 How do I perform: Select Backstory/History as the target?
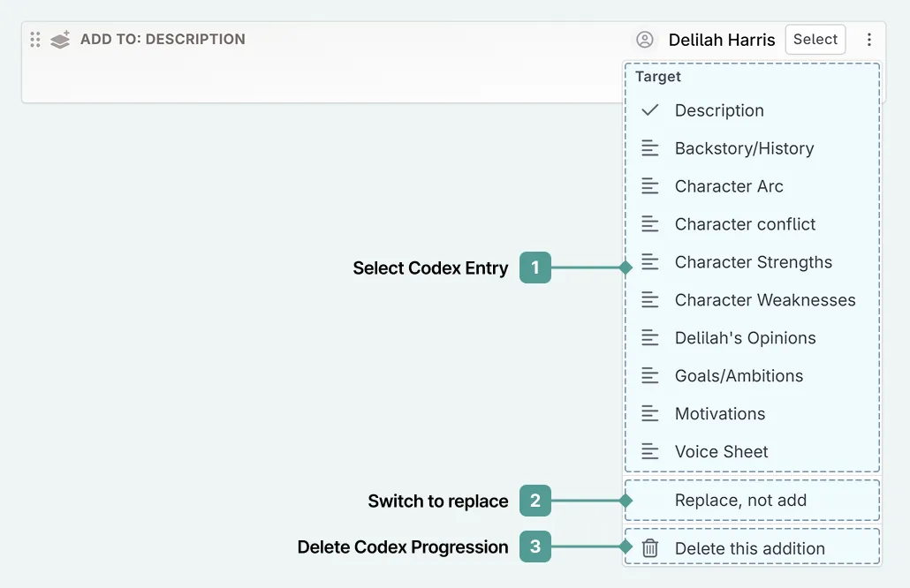(744, 148)
